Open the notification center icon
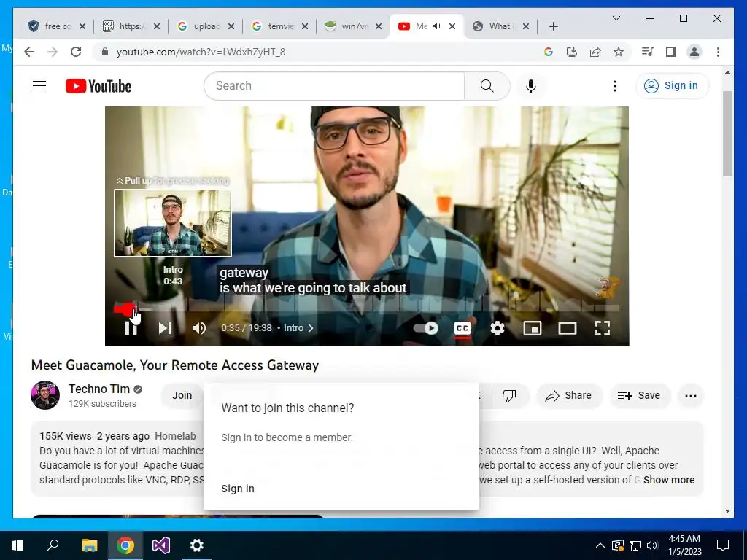 pos(723,545)
